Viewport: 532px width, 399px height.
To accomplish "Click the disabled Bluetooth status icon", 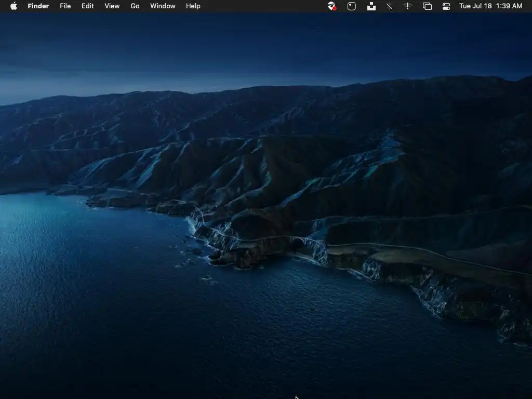I will (x=390, y=6).
